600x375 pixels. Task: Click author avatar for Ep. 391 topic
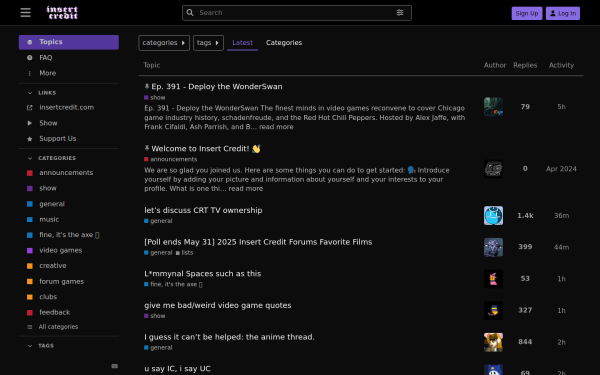493,107
